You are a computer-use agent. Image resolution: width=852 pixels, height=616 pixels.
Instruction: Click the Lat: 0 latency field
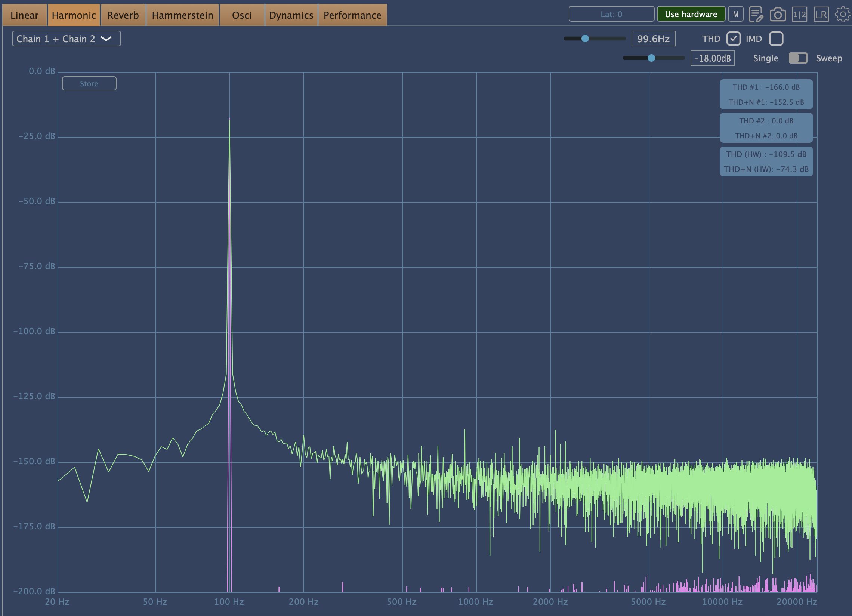click(x=612, y=14)
